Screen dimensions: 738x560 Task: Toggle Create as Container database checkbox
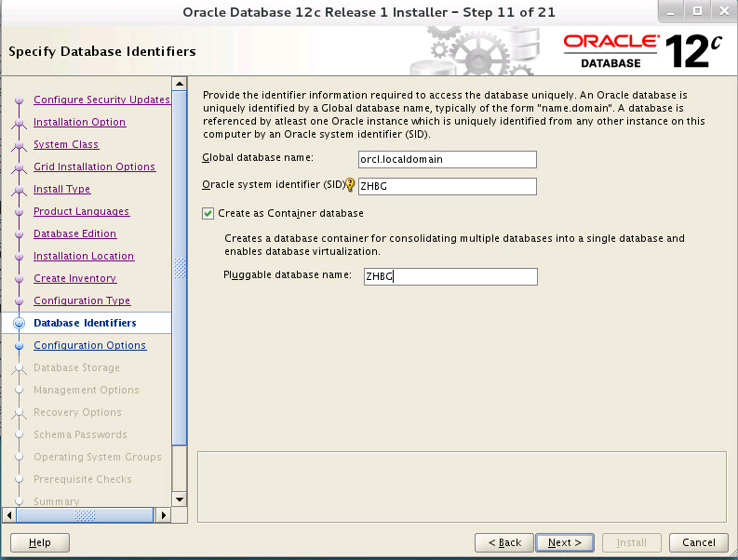208,214
